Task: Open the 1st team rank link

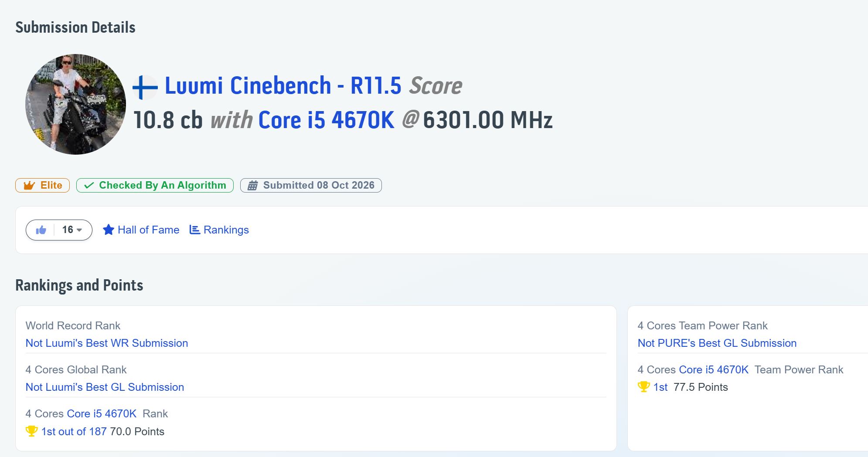Action: 660,387
